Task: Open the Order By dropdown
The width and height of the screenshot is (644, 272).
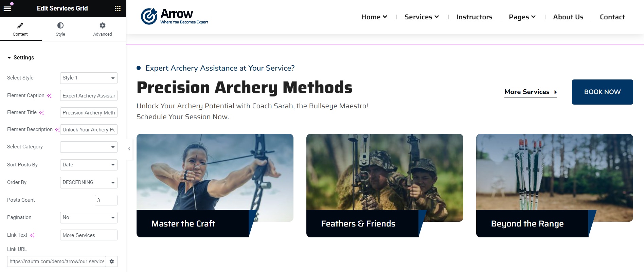Action: (89, 182)
